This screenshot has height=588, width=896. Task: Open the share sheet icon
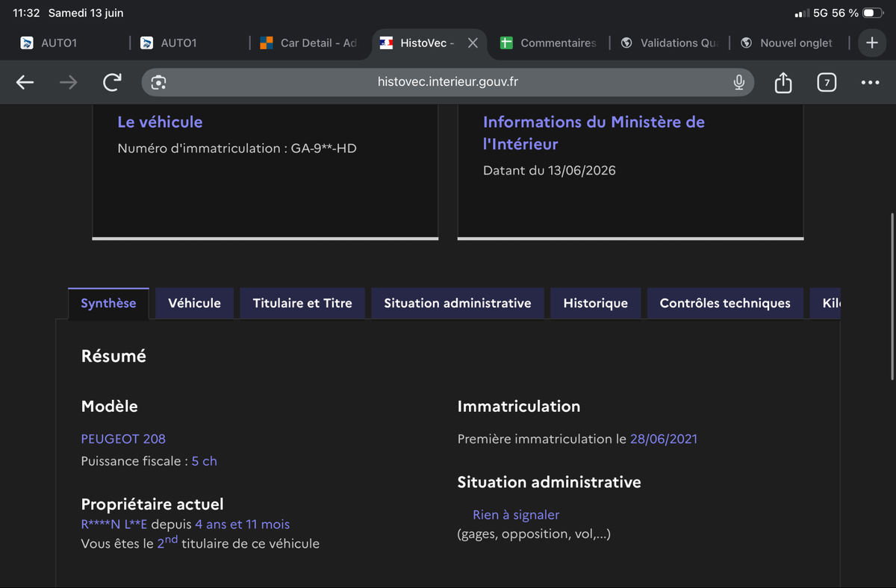783,82
